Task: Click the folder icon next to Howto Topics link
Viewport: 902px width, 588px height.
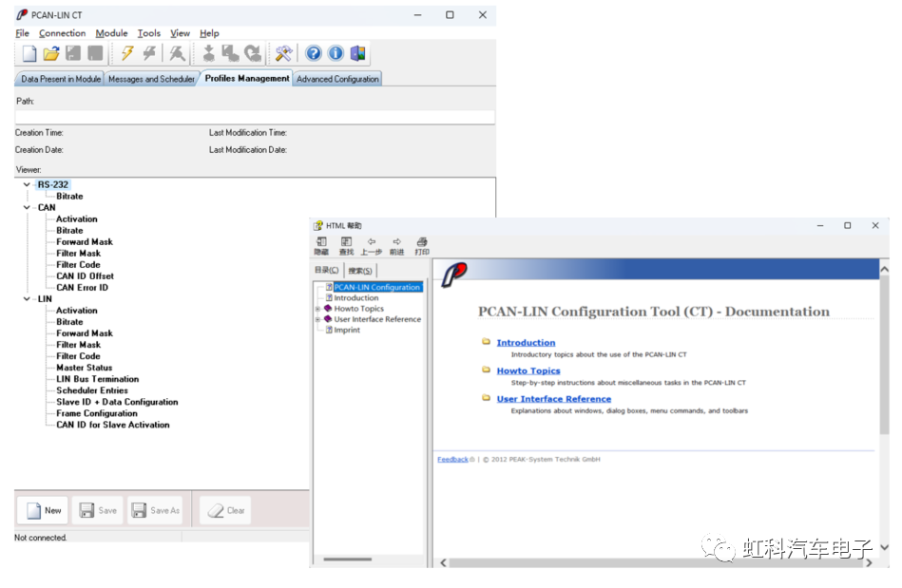Action: coord(486,370)
